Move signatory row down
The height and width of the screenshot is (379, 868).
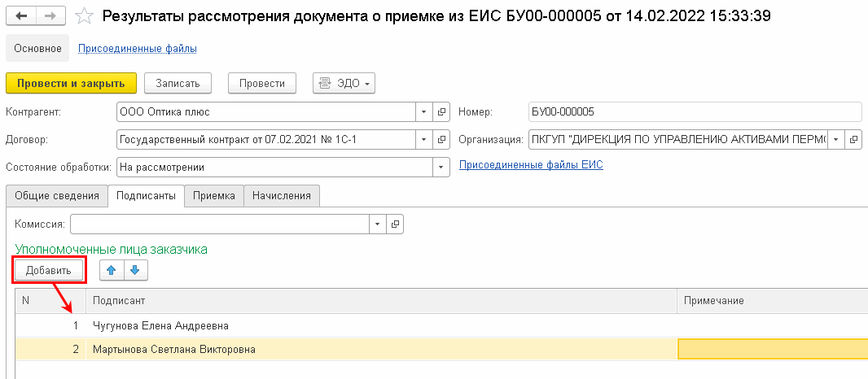pos(134,270)
